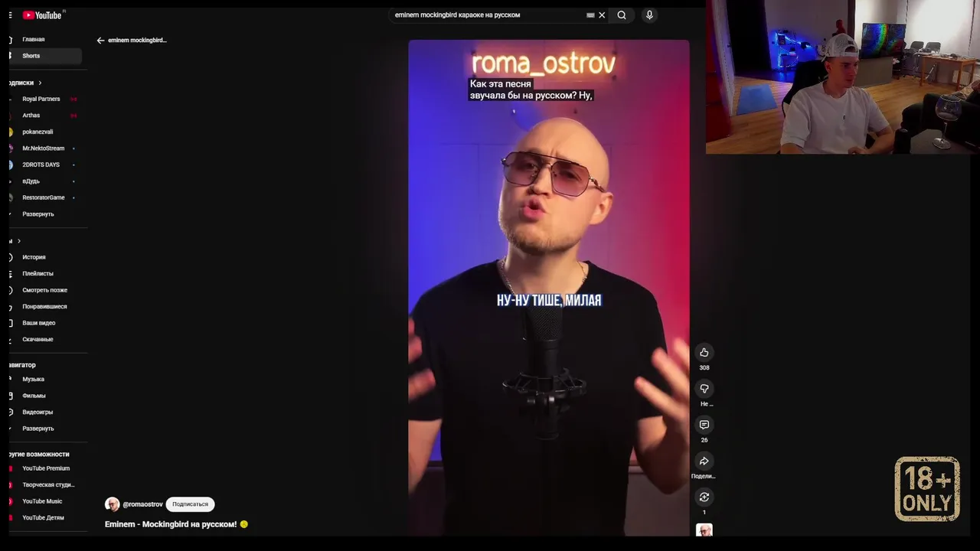Viewport: 980px width, 551px height.
Task: Open YouTube Premium link
Action: (x=46, y=468)
